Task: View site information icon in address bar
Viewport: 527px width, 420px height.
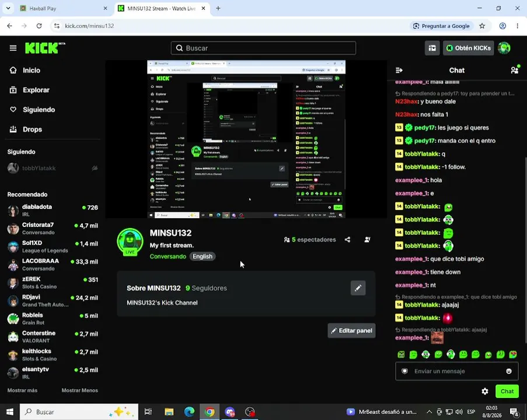Action: (57, 26)
